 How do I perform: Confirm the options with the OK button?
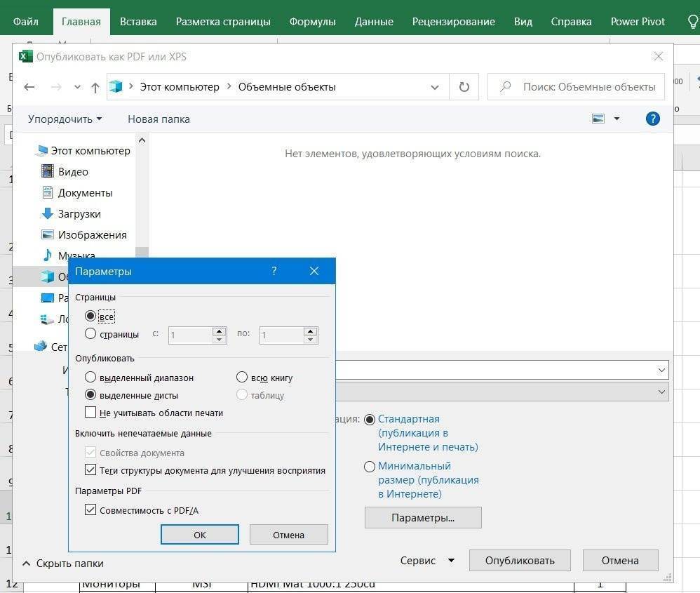point(199,534)
